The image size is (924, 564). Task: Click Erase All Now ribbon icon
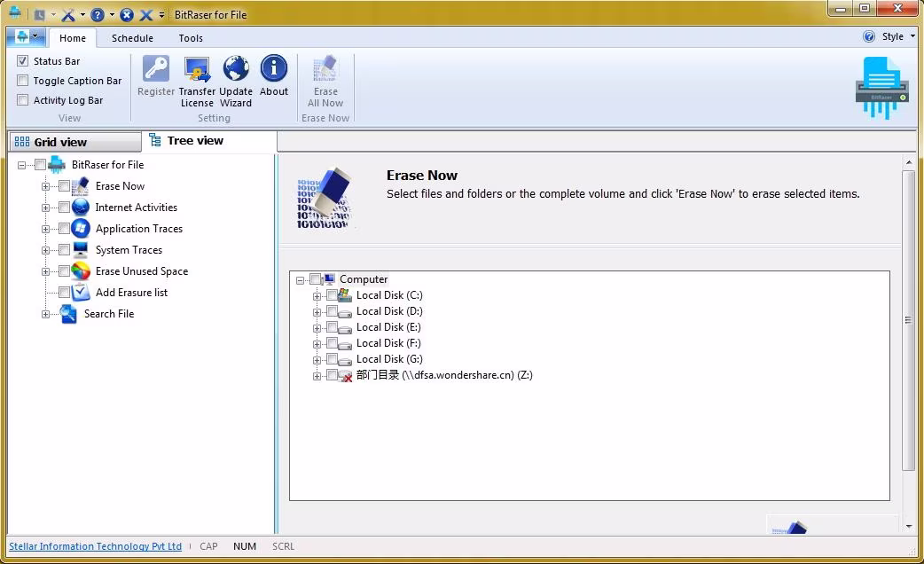pos(325,69)
